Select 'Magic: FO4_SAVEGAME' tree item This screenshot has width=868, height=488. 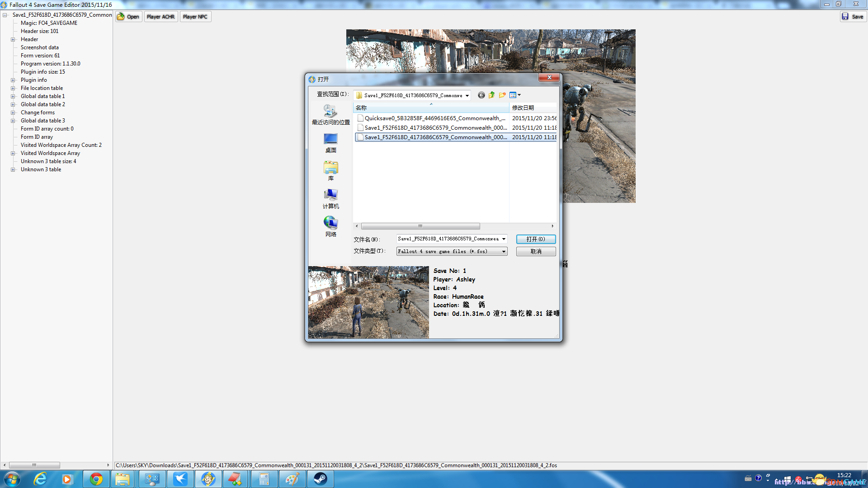pos(49,23)
